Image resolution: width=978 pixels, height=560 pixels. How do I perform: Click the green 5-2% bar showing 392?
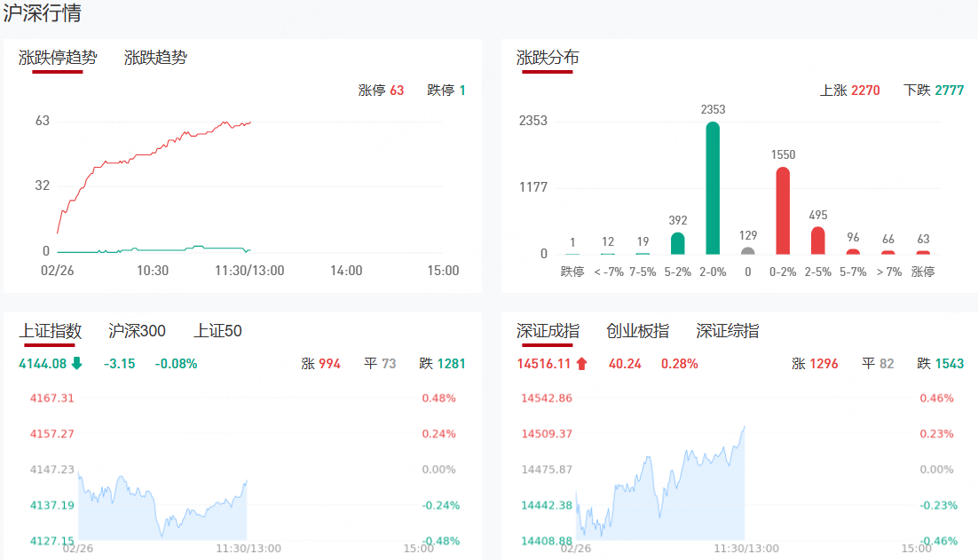coord(677,243)
